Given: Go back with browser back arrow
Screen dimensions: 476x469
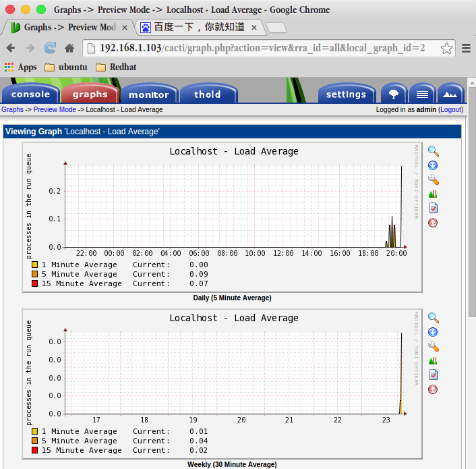Looking at the screenshot, I should pos(11,48).
